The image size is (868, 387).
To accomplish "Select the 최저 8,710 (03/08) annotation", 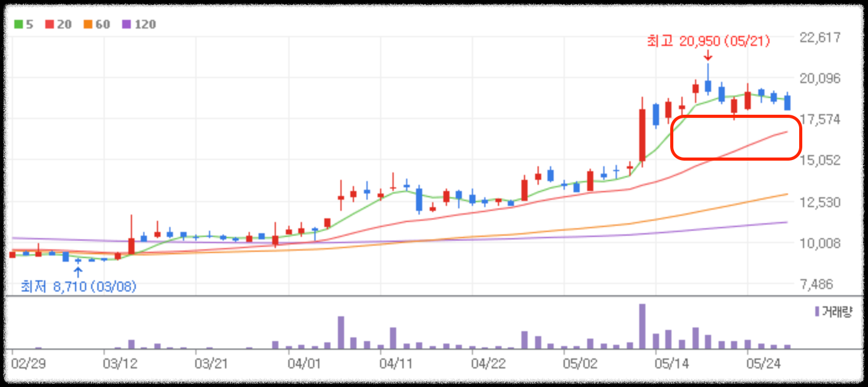I will pyautogui.click(x=79, y=287).
